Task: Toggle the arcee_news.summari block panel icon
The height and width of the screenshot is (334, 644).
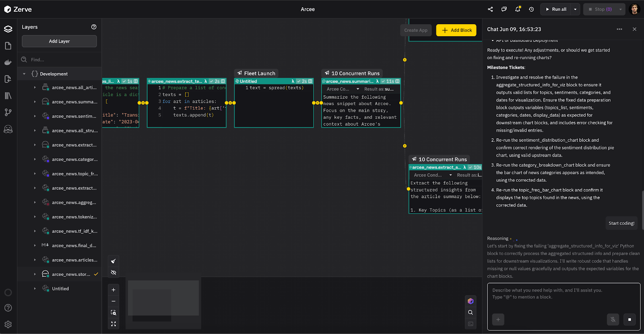Action: (x=397, y=81)
